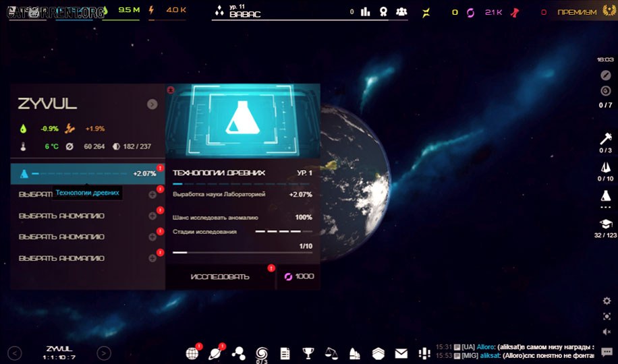Click the gold laurel premium badge
This screenshot has width=618, height=364.
point(609,11)
